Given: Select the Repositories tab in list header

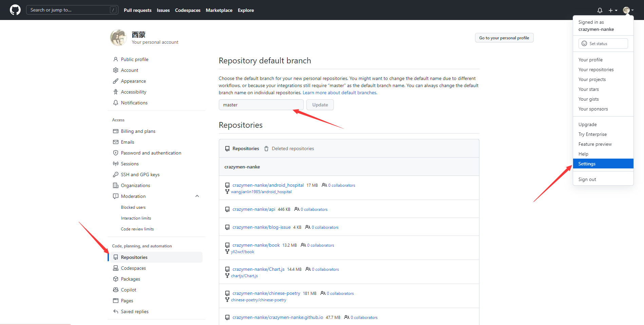Looking at the screenshot, I should coord(242,149).
